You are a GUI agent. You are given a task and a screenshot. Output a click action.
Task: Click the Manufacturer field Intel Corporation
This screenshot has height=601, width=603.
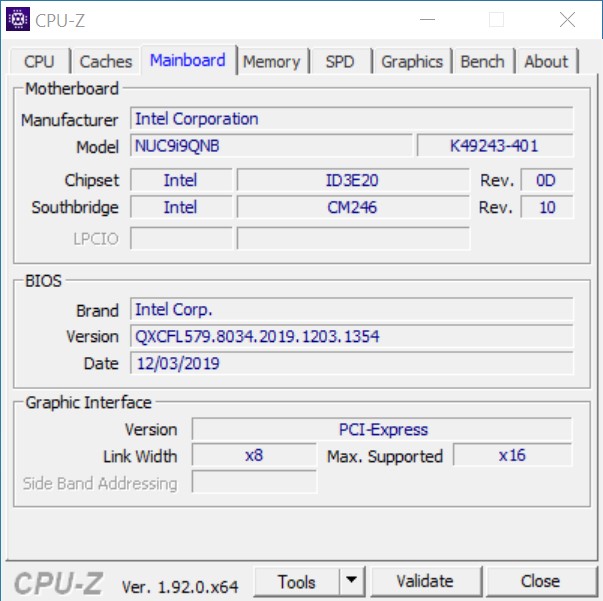351,118
